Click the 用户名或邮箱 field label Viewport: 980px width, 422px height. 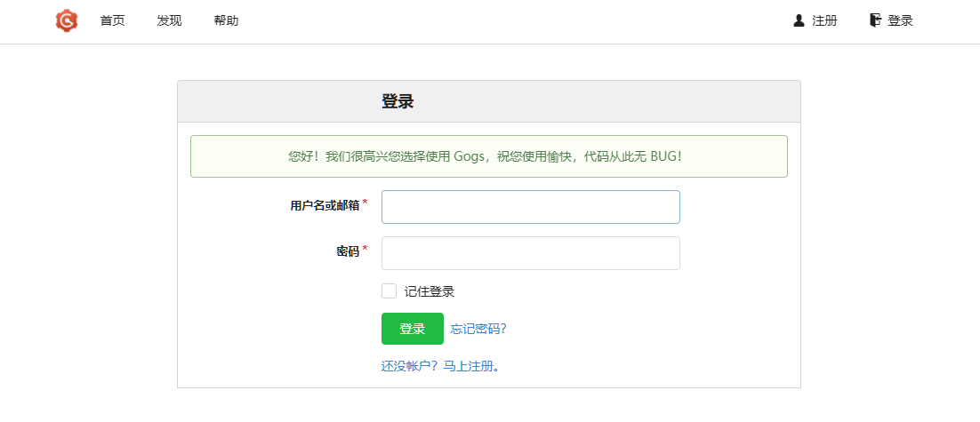[325, 205]
